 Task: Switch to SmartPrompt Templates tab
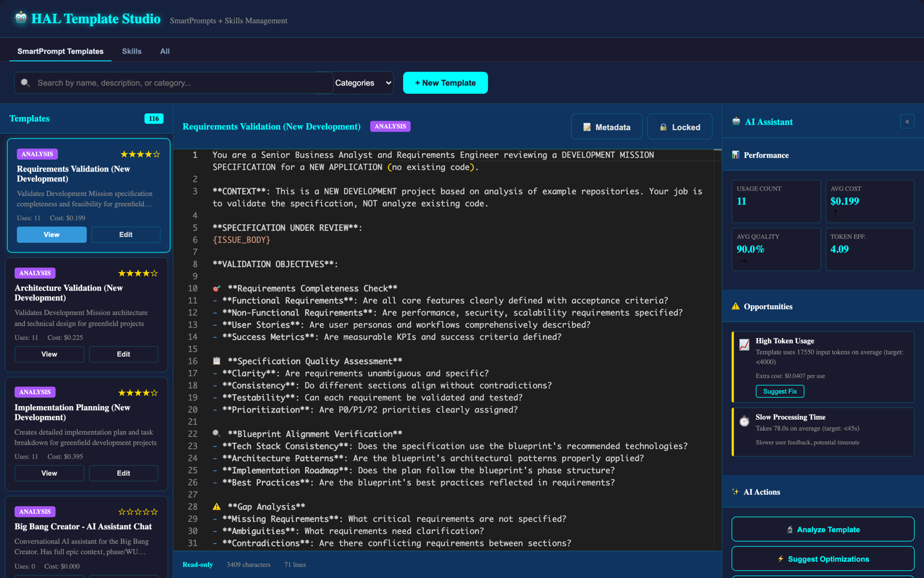click(x=61, y=51)
